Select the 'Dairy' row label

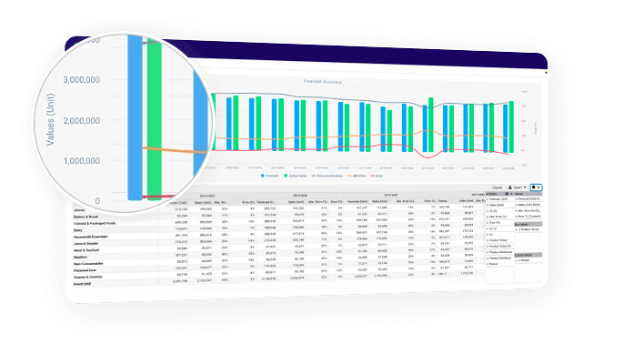pyautogui.click(x=78, y=230)
